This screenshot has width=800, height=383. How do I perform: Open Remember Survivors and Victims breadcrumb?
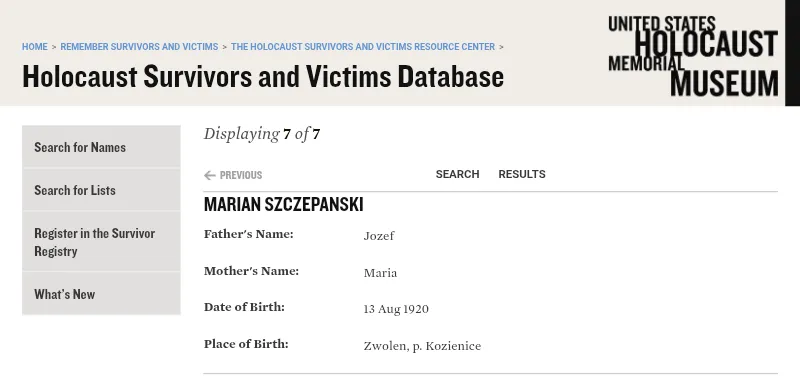[x=139, y=47]
